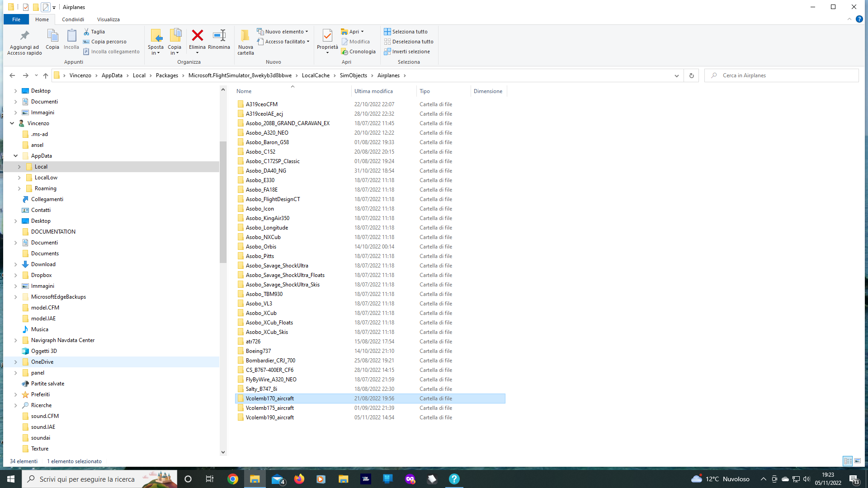Select the FlyByWire_A320_NEO folder
Screen dimensions: 868x488
click(x=271, y=380)
